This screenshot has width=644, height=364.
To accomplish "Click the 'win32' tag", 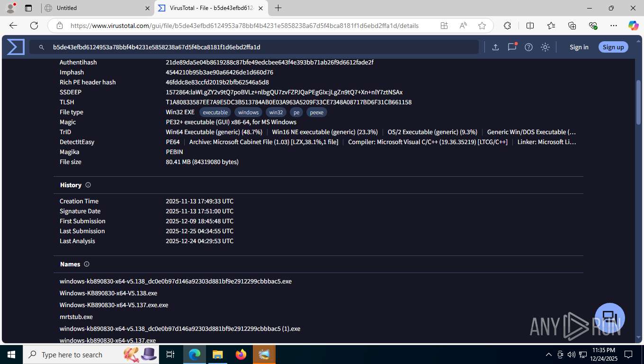I will pos(276,112).
